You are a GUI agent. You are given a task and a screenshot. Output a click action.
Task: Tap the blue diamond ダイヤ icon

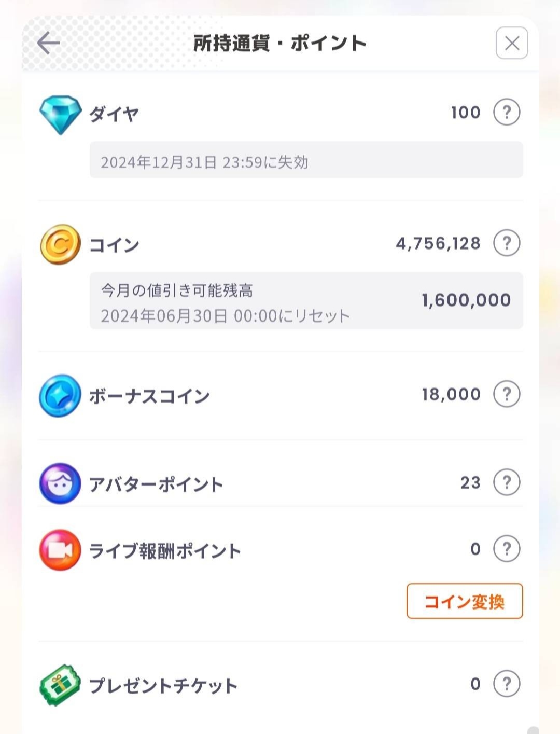pyautogui.click(x=60, y=114)
